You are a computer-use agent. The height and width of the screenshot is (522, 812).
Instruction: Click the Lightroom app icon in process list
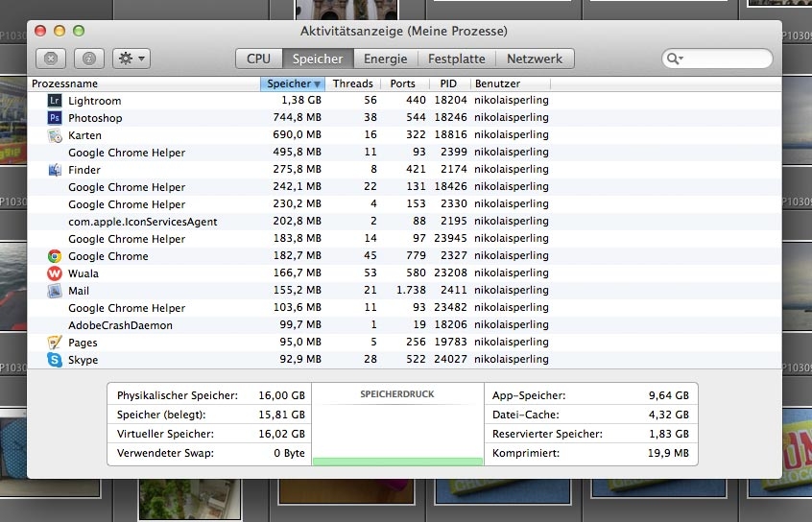55,101
